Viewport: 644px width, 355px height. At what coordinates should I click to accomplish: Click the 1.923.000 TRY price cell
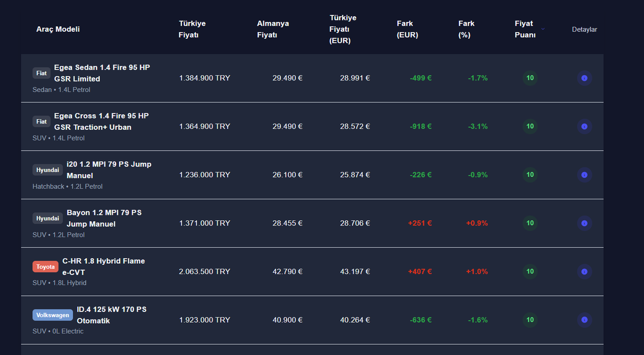pos(204,320)
